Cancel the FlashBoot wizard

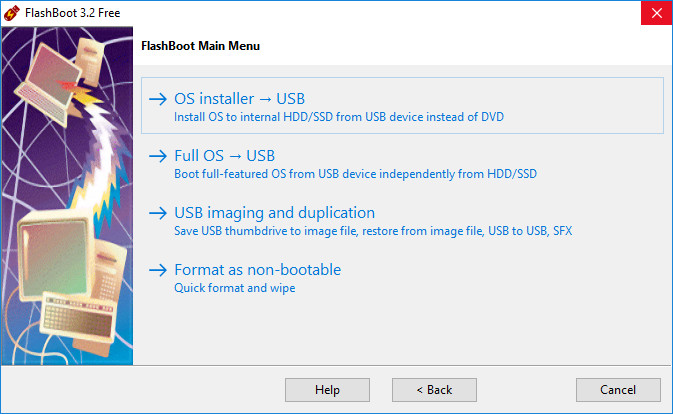[x=618, y=389]
